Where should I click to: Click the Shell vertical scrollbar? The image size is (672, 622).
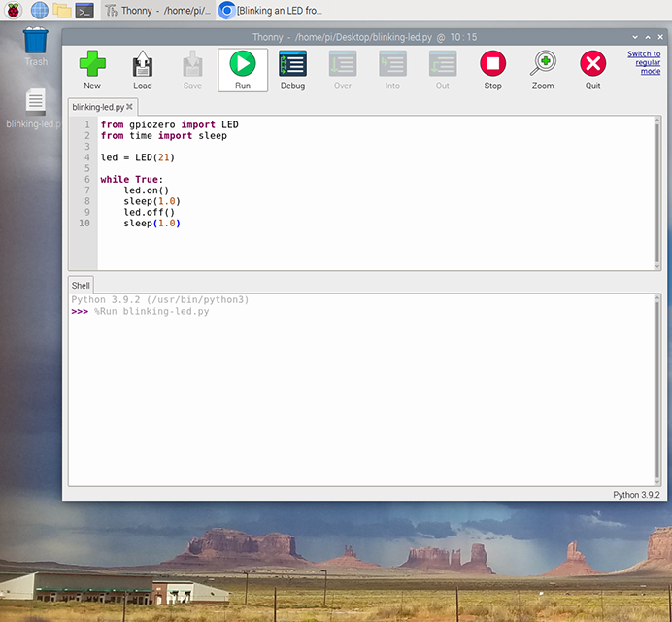(x=657, y=390)
